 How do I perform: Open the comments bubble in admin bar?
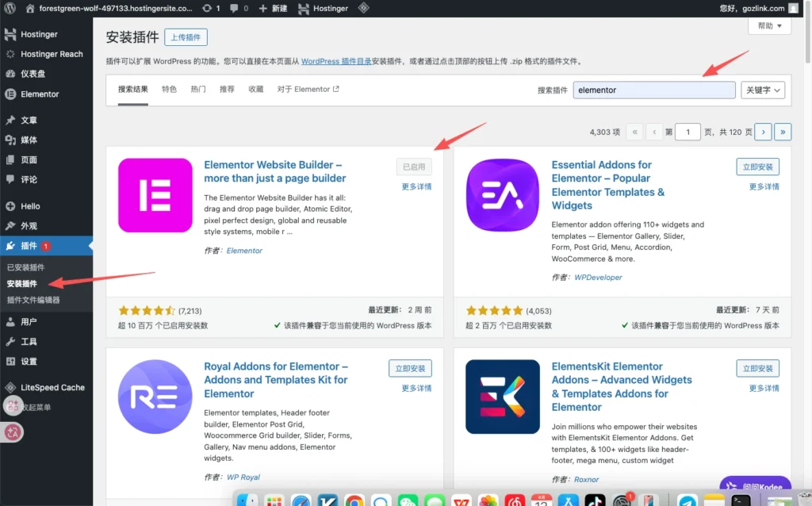238,8
